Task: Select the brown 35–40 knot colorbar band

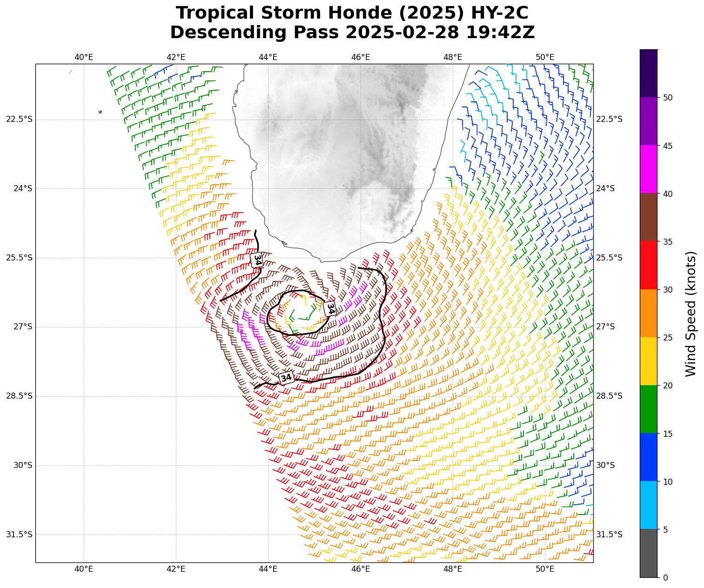Action: (648, 217)
